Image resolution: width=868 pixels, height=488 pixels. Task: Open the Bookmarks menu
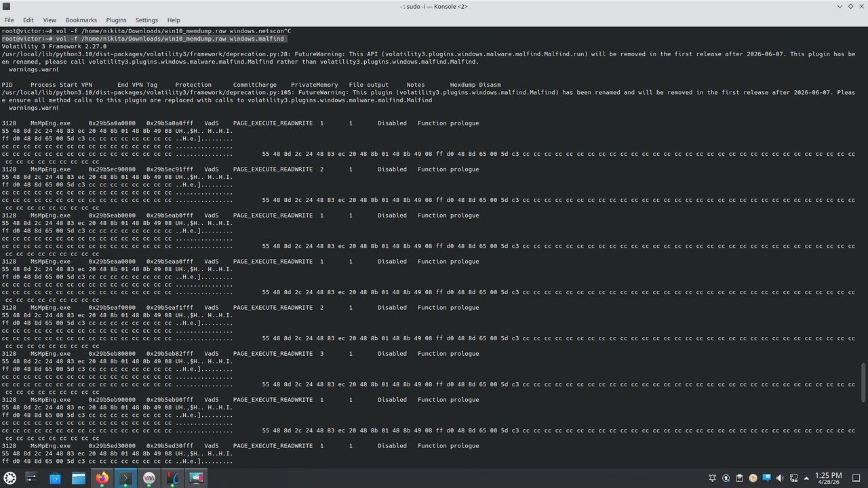[81, 20]
